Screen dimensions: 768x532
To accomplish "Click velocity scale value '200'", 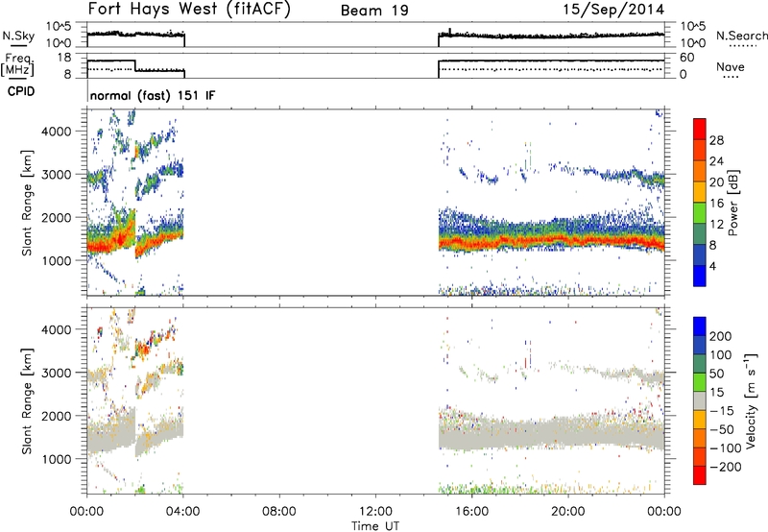I will [720, 336].
